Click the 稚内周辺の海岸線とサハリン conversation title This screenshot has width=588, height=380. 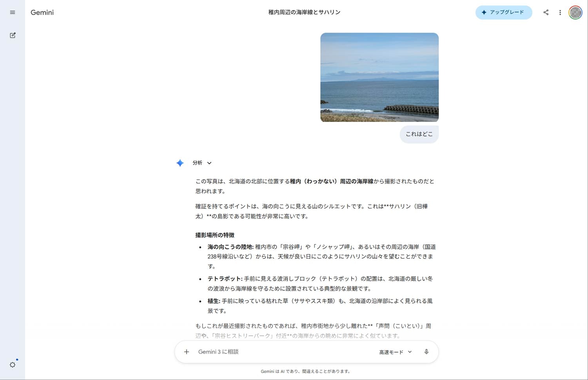(303, 12)
